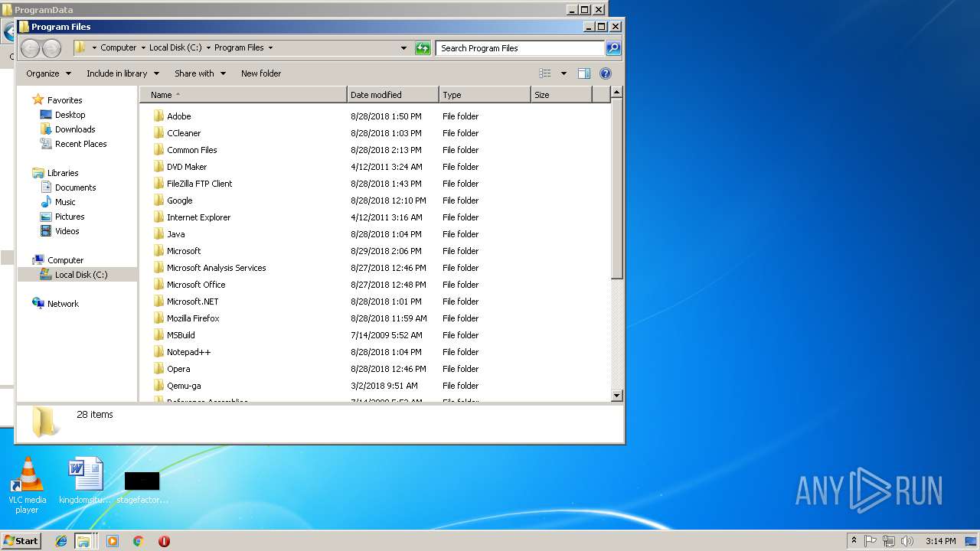Select Network in the navigation pane
980x551 pixels.
63,304
